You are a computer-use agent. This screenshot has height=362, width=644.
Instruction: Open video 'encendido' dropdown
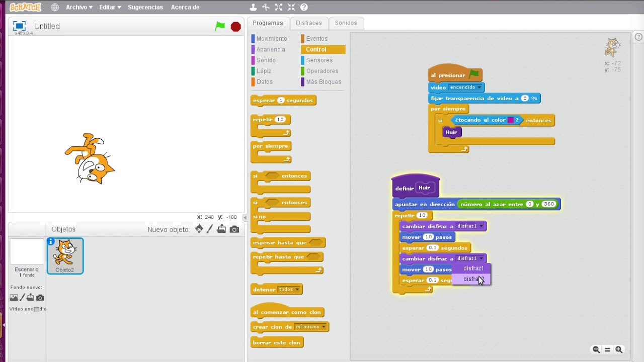[465, 87]
